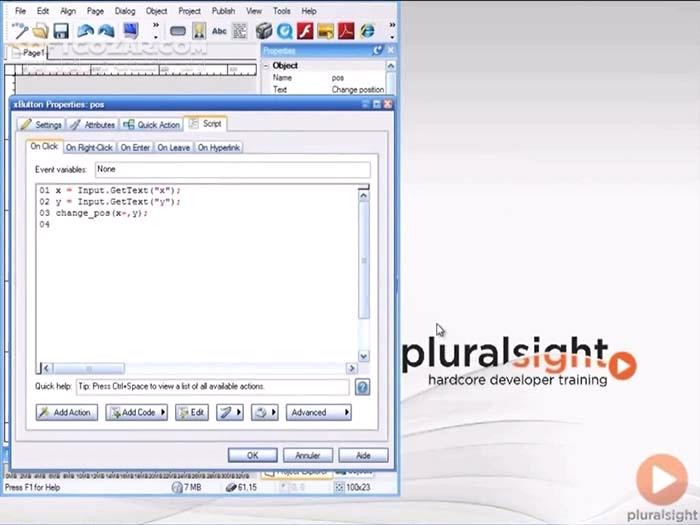Select the image object tool with portrait icon

(x=199, y=31)
